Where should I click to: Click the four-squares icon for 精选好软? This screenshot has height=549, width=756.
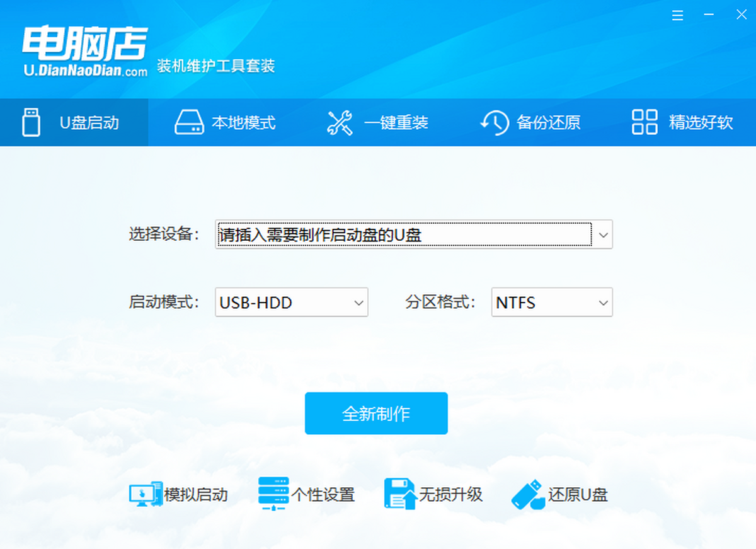[644, 122]
